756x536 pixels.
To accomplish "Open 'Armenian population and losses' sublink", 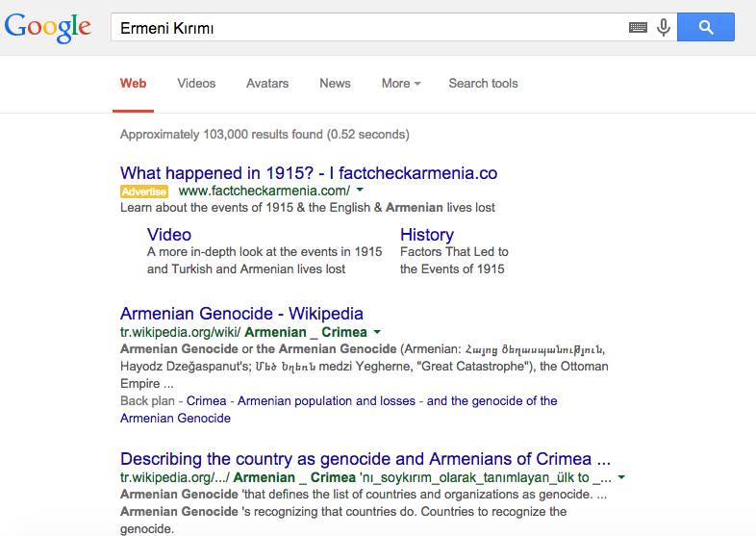I will [326, 400].
